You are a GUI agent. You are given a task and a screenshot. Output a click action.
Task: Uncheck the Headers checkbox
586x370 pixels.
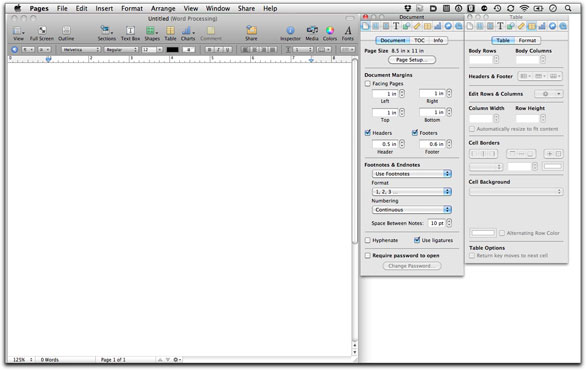[368, 133]
